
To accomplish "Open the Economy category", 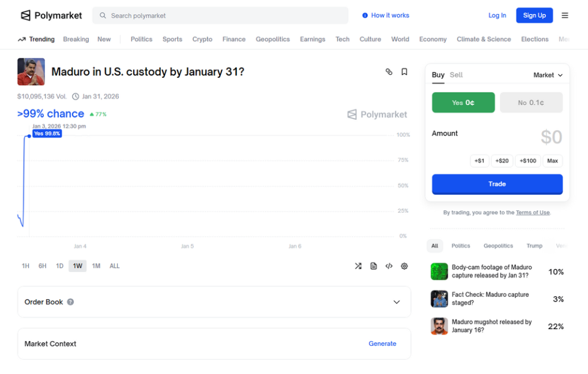I will tap(433, 39).
